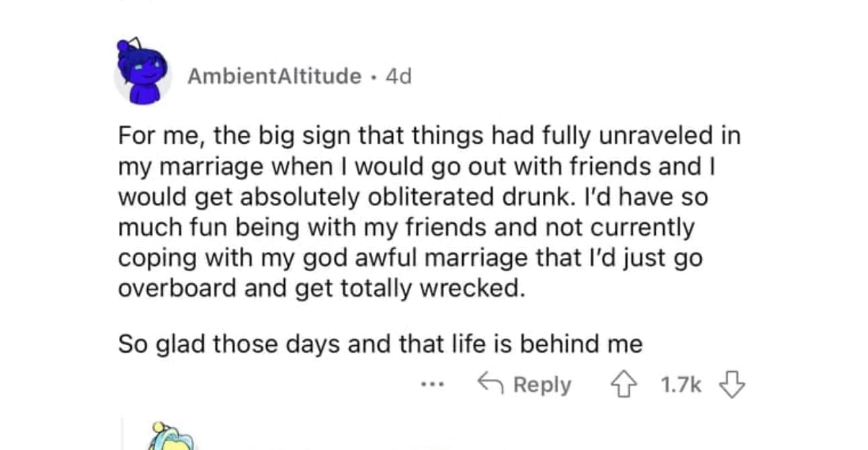Image resolution: width=868 pixels, height=450 pixels.
Task: Open the three-dot more options menu
Action: (x=432, y=386)
